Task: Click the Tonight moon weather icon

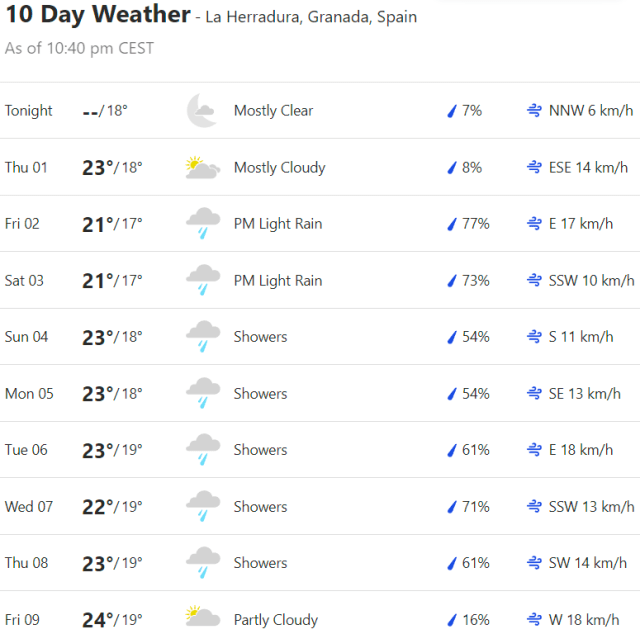Action: 202,111
